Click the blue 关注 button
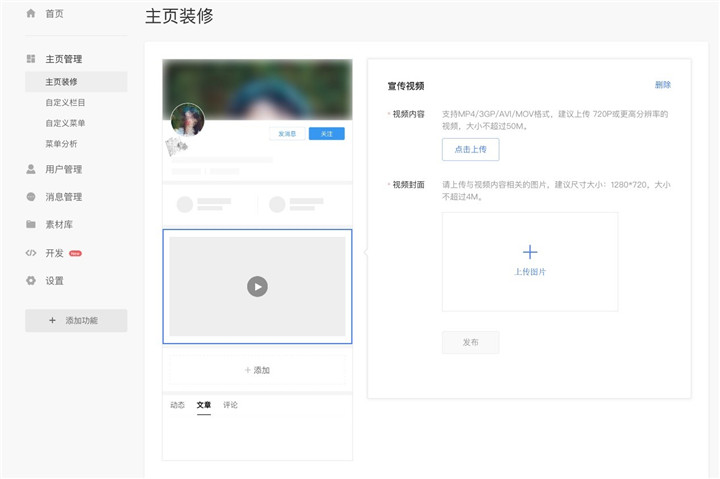 [326, 134]
